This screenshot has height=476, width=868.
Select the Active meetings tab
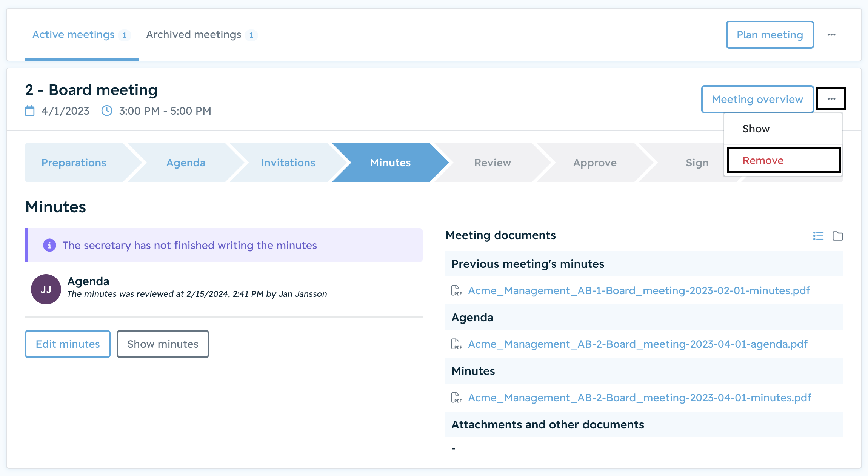(82, 35)
